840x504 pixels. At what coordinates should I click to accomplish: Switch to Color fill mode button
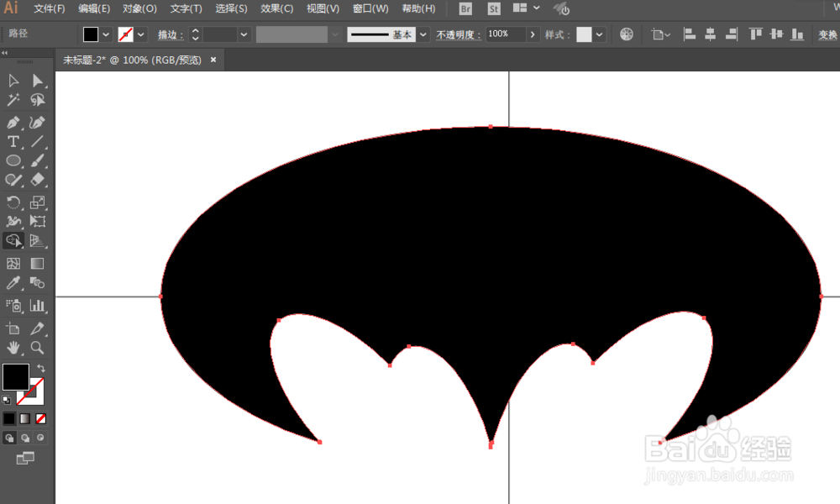[9, 418]
